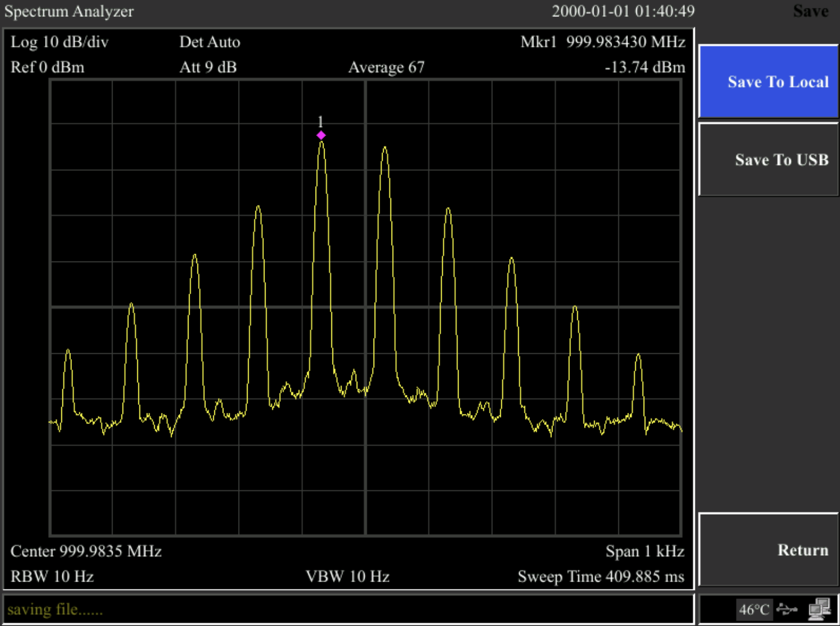Click the Spectrum Analyzer title
The width and height of the screenshot is (840, 626).
tap(69, 12)
